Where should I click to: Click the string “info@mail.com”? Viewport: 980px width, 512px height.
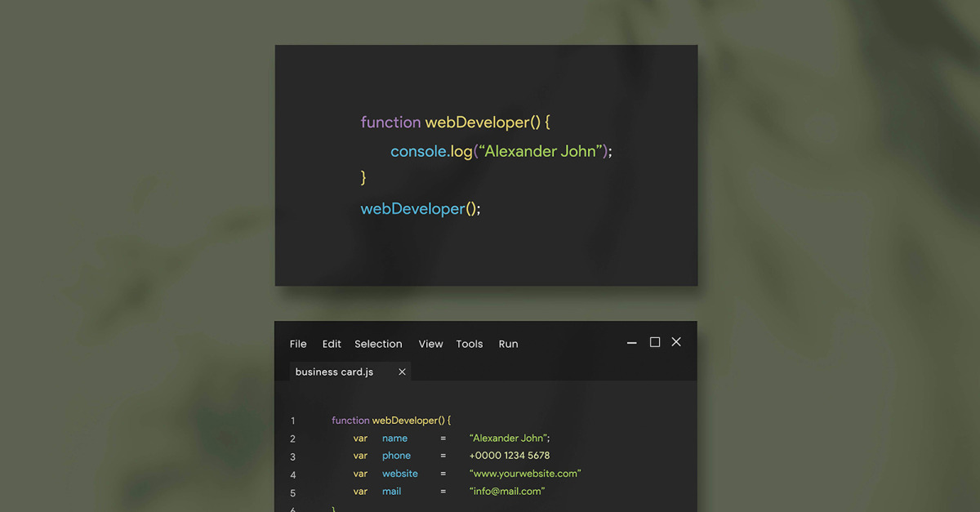point(507,492)
